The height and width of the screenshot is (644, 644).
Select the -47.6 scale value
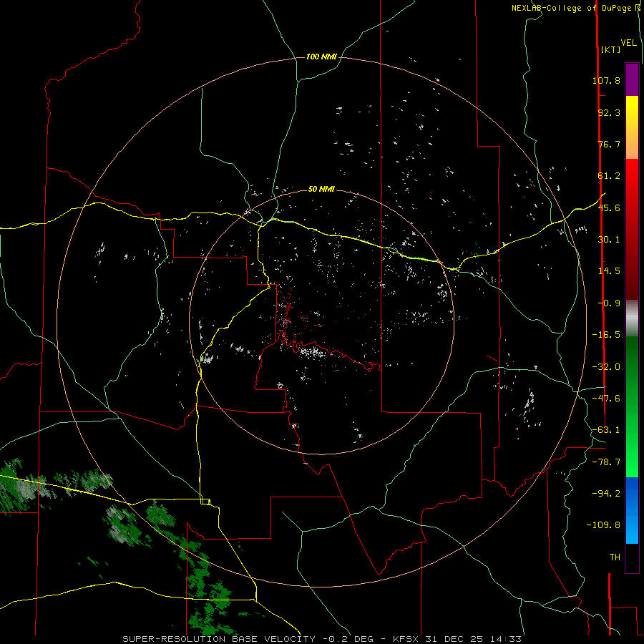(606, 399)
